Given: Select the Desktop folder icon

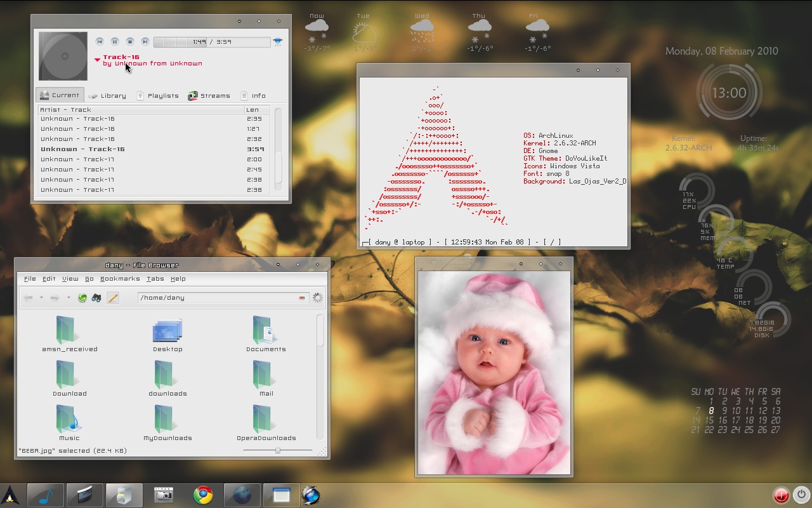Looking at the screenshot, I should [x=167, y=334].
